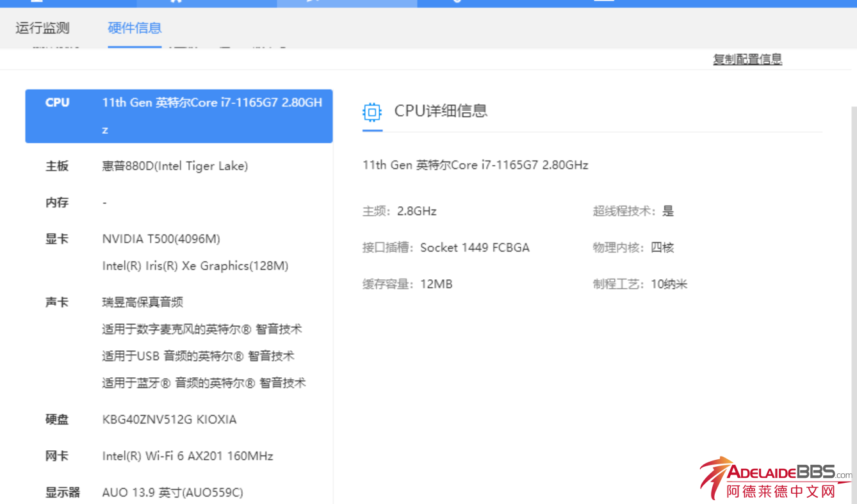This screenshot has height=504, width=857.
Task: Select the CPU row in hardware list
Action: coord(179,116)
